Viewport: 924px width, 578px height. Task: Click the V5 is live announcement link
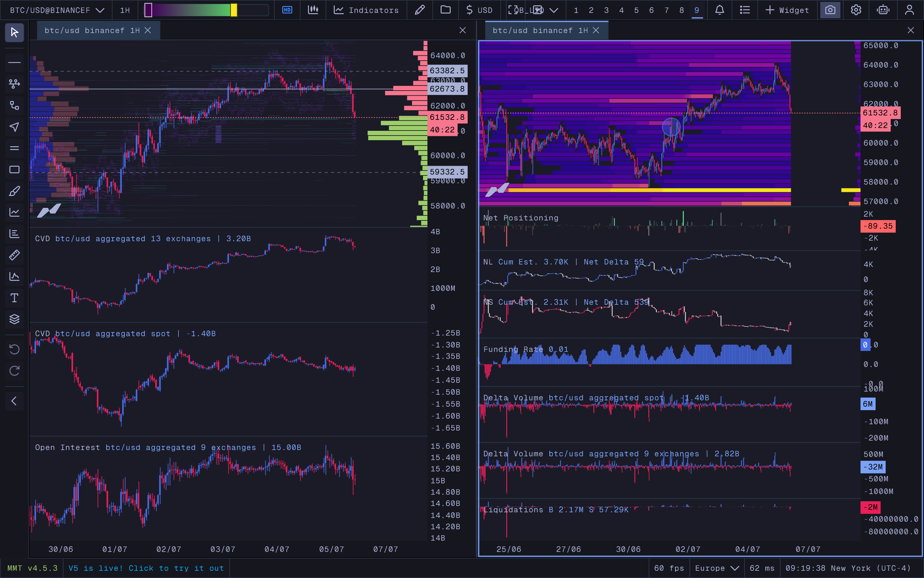click(x=146, y=568)
